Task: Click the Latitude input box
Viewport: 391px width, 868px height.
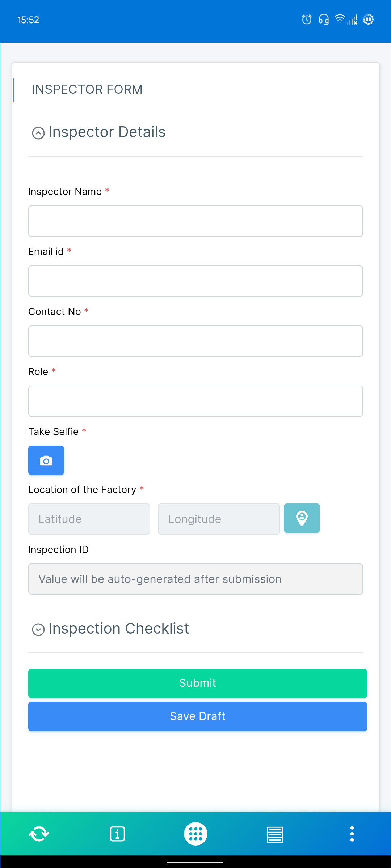Action: point(89,519)
